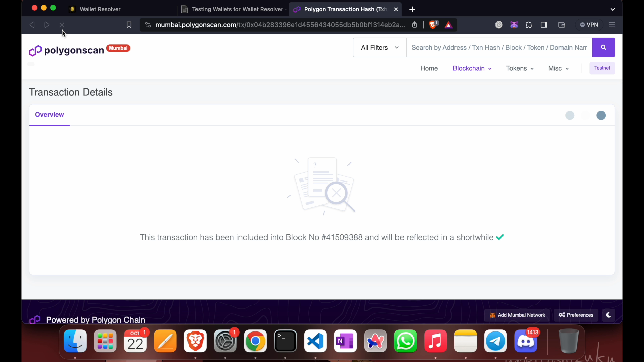The image size is (644, 362).
Task: Open Launchpad from the dock
Action: (x=105, y=341)
